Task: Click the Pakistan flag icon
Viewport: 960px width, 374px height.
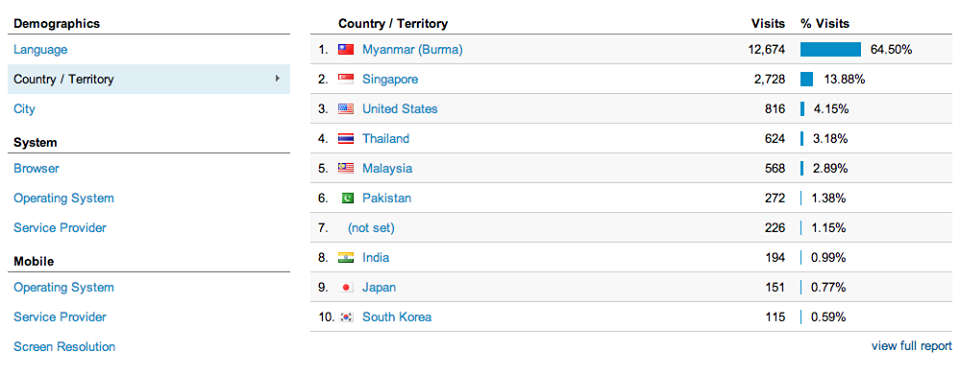Action: [348, 198]
